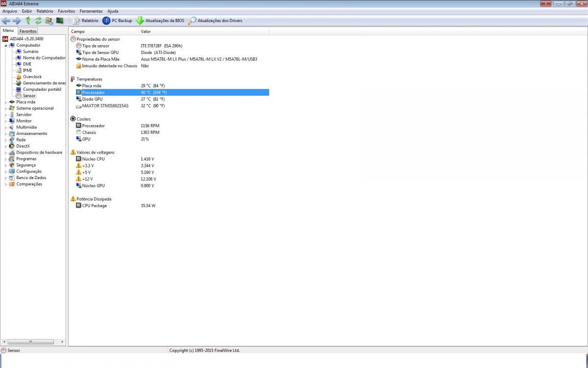Open the users icon in toolbar
The width and height of the screenshot is (588, 368).
point(49,21)
